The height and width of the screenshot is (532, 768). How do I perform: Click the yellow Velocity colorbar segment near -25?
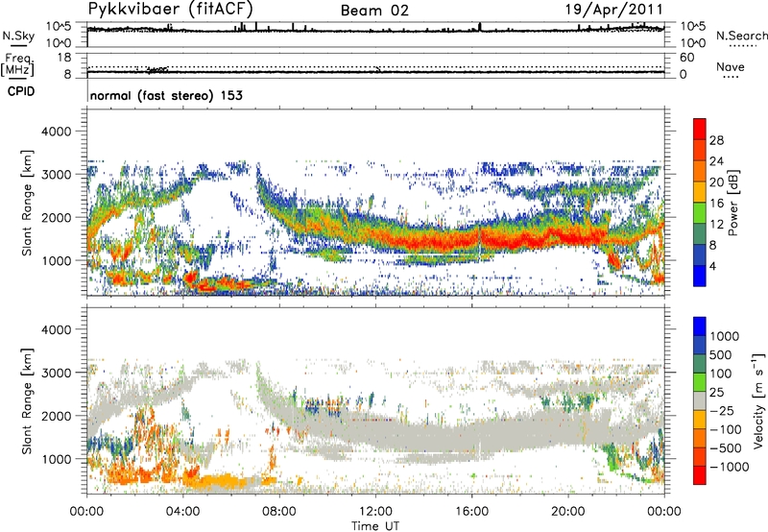[700, 420]
